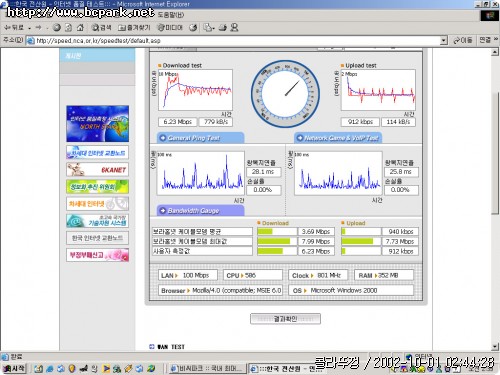Select the 7.73 Mbps maximum upload value
The image size is (500, 375).
click(x=400, y=241)
